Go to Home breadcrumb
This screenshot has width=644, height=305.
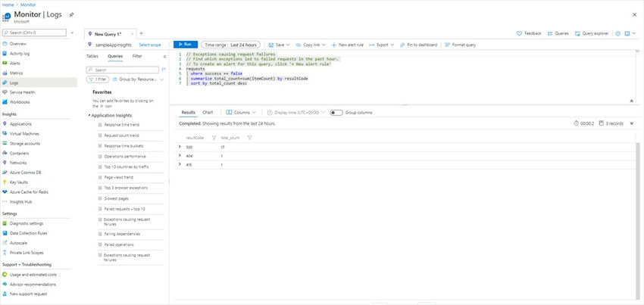8,5
